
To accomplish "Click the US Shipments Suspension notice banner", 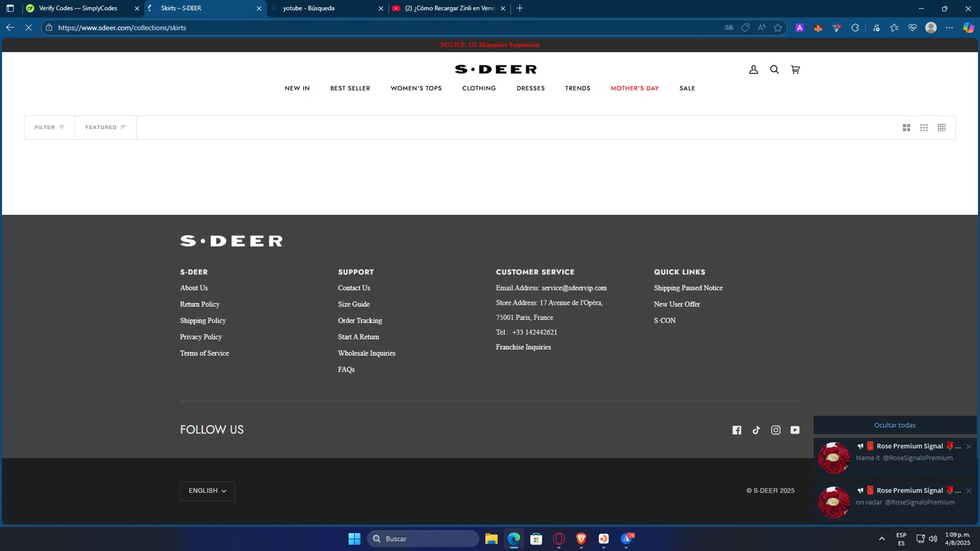I will (490, 45).
